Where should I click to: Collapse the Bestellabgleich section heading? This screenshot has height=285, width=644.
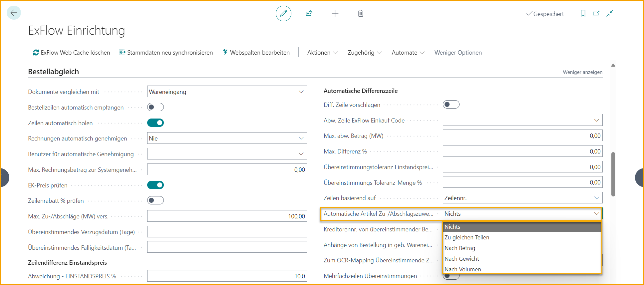53,72
